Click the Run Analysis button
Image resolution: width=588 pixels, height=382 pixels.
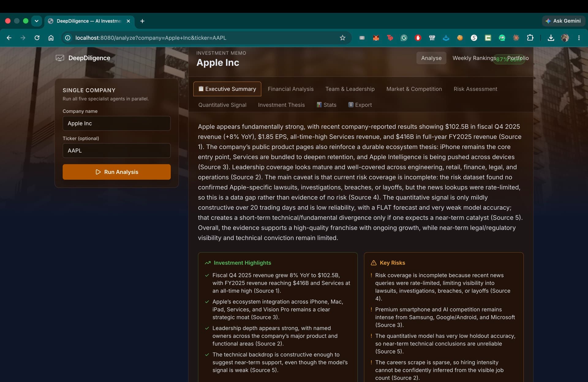pos(117,172)
